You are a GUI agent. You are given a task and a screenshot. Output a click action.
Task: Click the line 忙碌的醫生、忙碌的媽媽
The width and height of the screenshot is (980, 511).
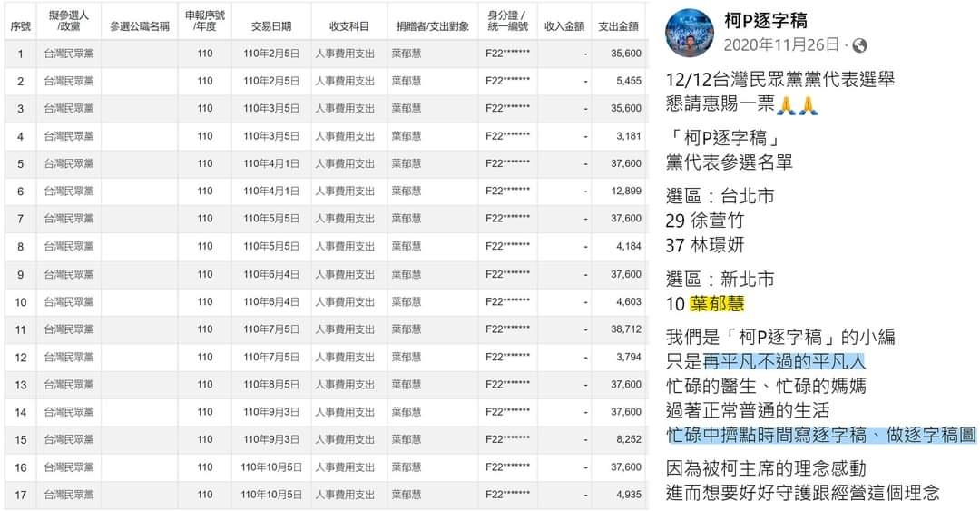point(766,386)
